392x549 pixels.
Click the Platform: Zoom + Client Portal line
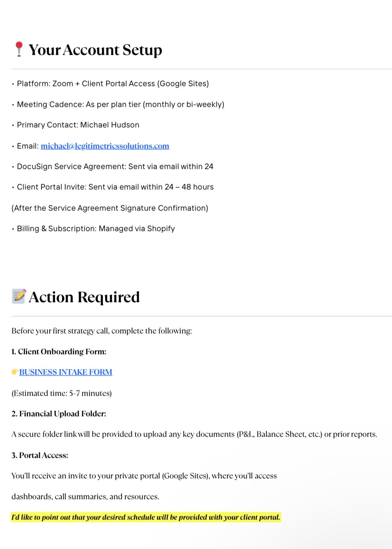113,84
